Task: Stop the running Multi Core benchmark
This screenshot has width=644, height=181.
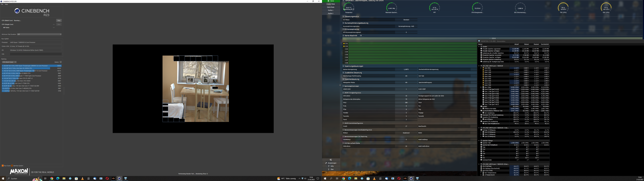Action: coord(59,20)
